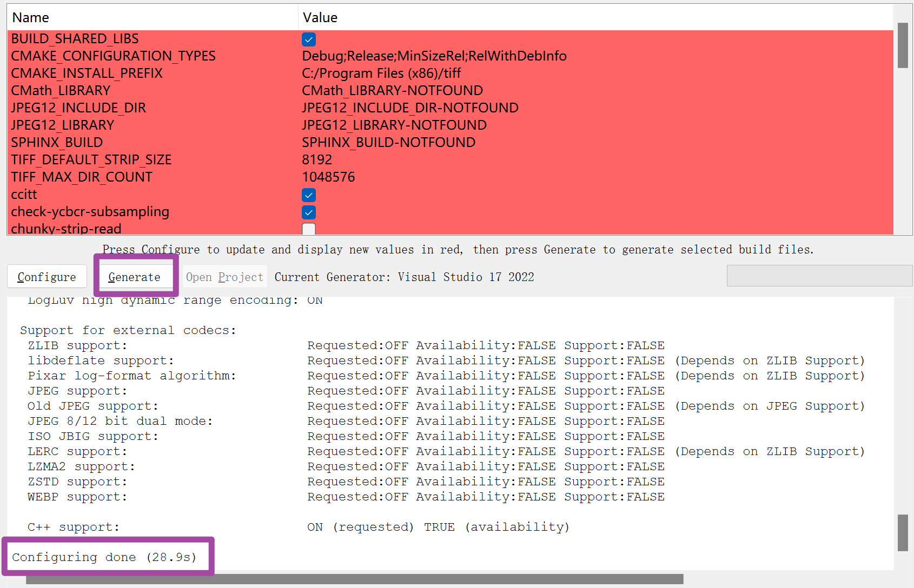The image size is (914, 588).
Task: Click the Configure button
Action: coord(47,276)
